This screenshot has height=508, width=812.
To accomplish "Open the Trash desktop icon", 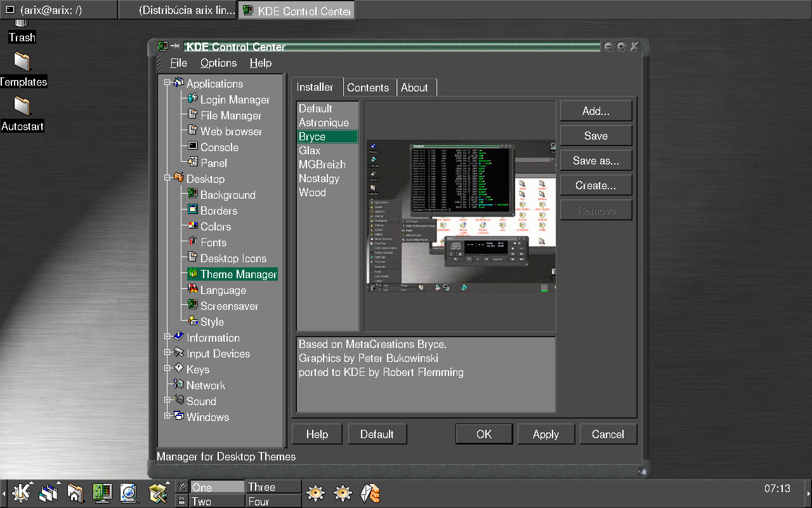I will (22, 31).
